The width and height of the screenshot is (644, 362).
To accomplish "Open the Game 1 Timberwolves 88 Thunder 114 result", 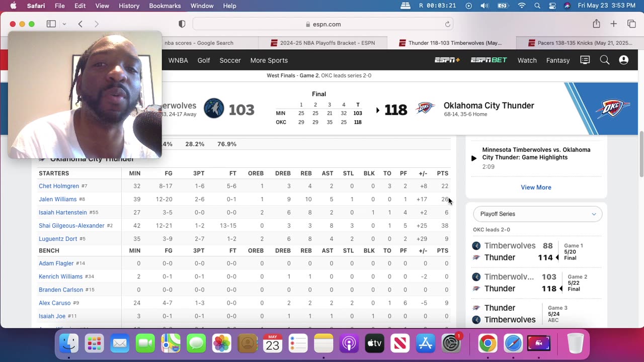I will [537, 251].
